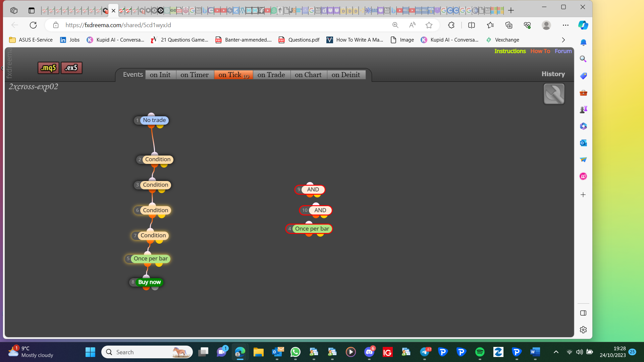Click the project name 2xcross-exp02
The image size is (644, 362).
[x=33, y=87]
